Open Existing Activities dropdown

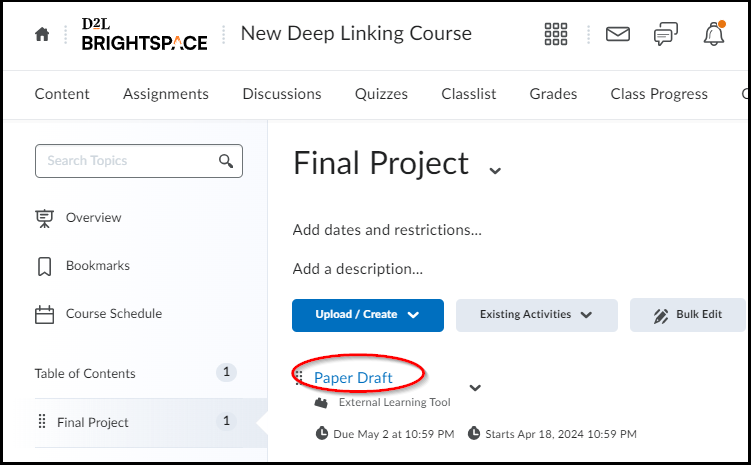tap(536, 315)
